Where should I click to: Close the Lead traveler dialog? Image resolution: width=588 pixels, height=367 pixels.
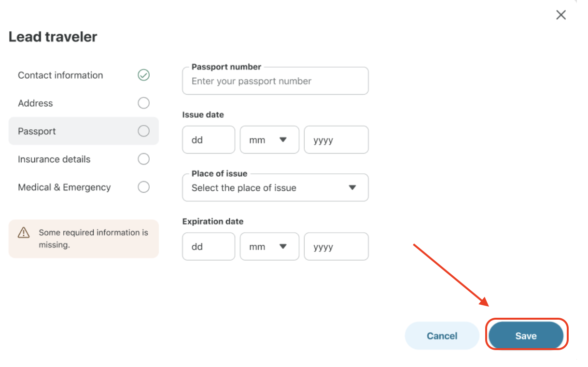(x=561, y=15)
